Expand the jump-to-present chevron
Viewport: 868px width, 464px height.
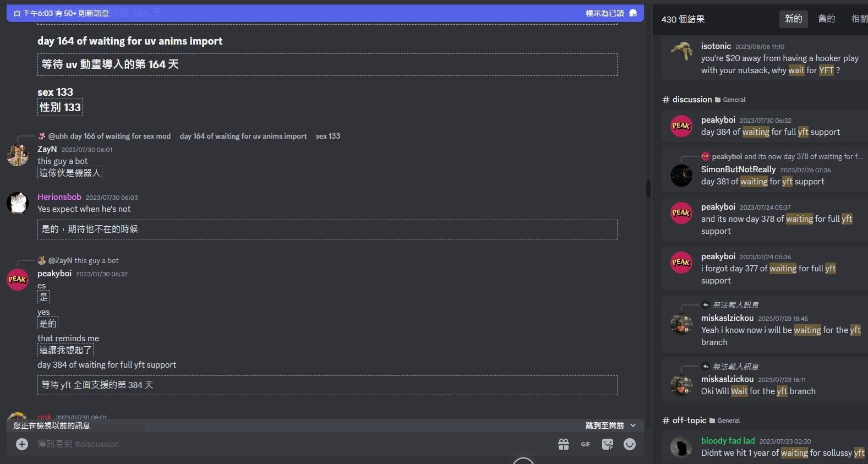[x=633, y=425]
